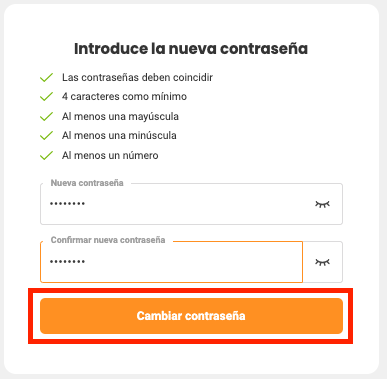Submit with the Cambiar contraseña button

[x=191, y=316]
